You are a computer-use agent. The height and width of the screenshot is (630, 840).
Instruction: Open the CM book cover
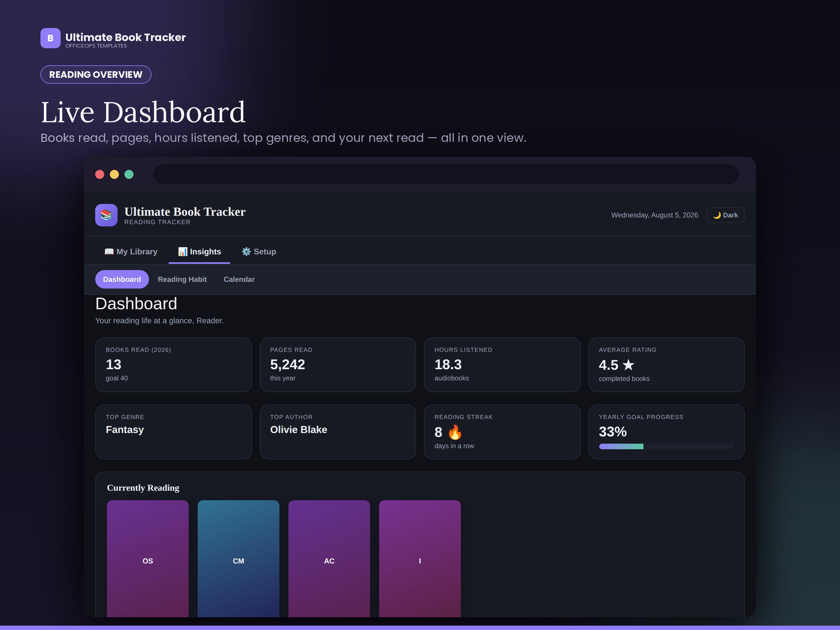239,558
